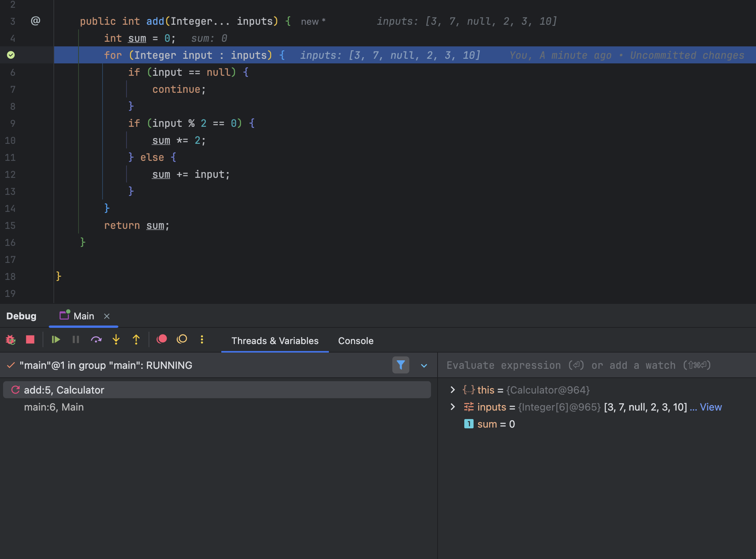Click the Pause Program button

[x=76, y=340]
